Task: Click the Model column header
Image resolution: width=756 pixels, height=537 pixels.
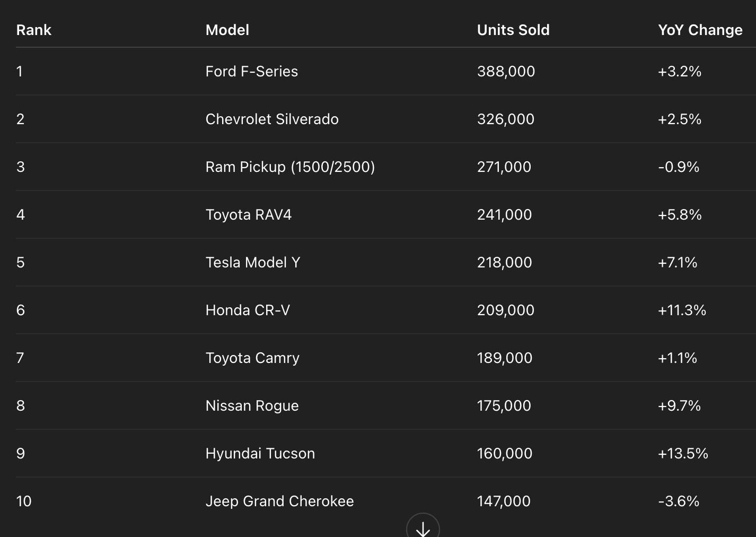Action: 227,30
